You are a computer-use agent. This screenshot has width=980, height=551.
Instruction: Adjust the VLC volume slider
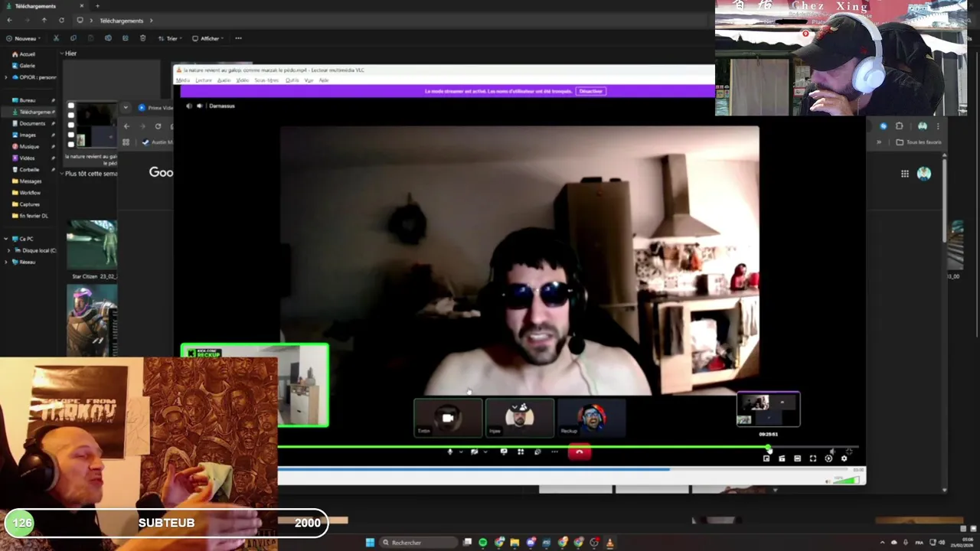846,481
